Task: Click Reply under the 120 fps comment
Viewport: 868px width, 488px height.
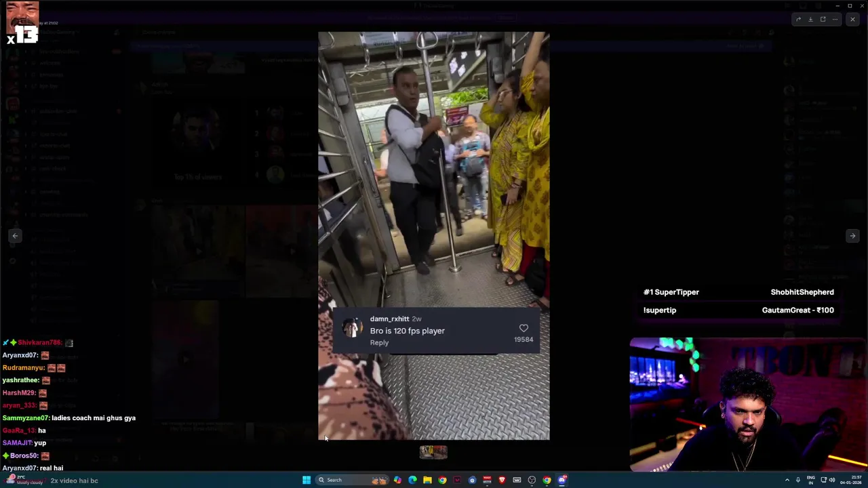Action: tap(379, 343)
